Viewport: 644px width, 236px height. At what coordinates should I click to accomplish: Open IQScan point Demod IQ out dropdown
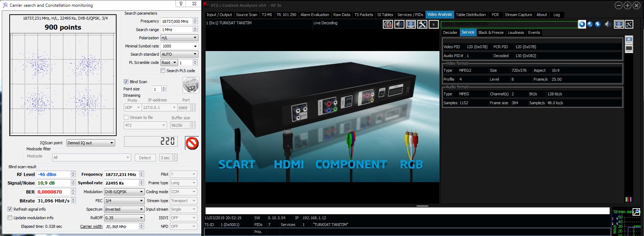click(x=91, y=143)
